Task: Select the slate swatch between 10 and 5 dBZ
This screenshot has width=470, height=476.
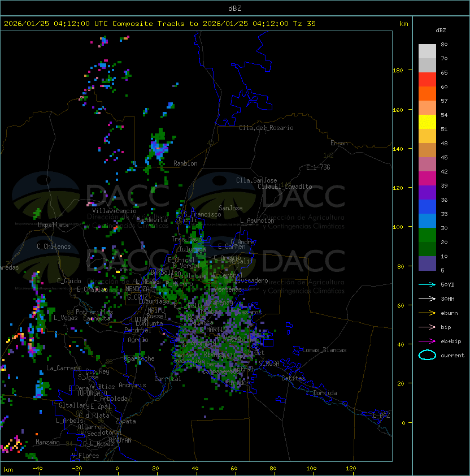Action: 427,263
